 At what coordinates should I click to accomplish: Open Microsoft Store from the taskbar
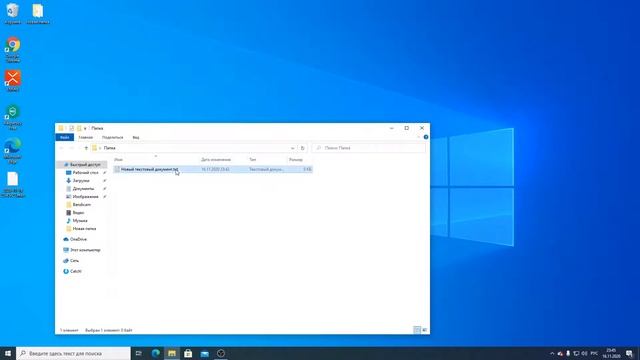pos(188,353)
